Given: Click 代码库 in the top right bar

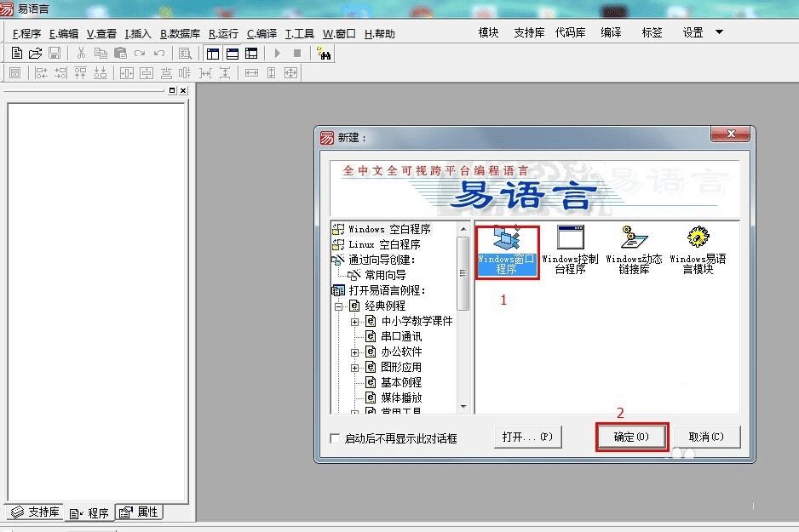Looking at the screenshot, I should (570, 32).
